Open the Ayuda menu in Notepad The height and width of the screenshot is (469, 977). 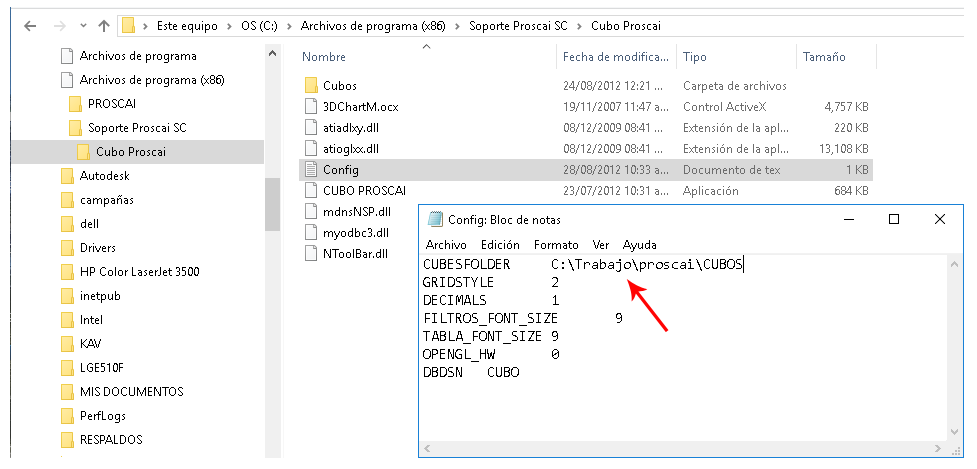coord(640,245)
